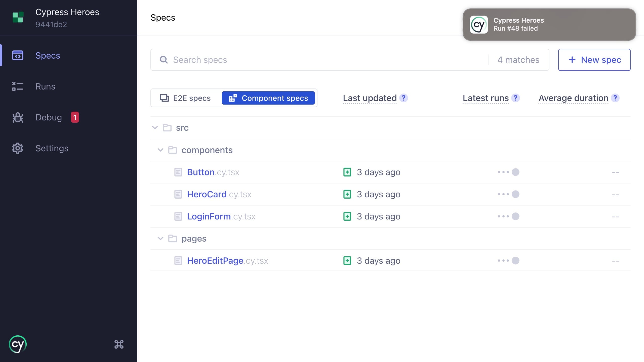
Task: Click the Last updated help question mark
Action: click(404, 98)
